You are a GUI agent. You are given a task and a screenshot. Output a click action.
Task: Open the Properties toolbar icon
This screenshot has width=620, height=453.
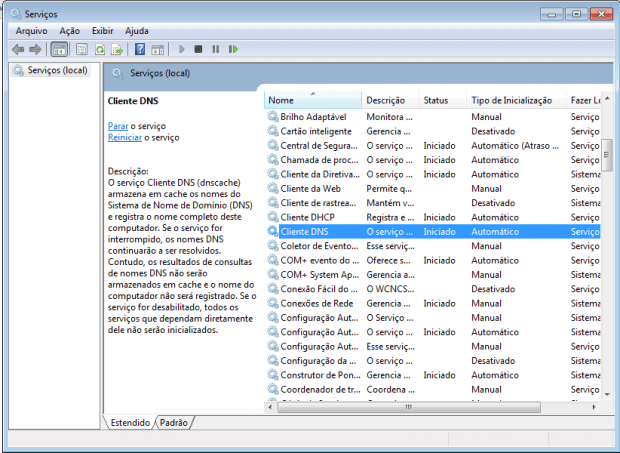[82, 49]
